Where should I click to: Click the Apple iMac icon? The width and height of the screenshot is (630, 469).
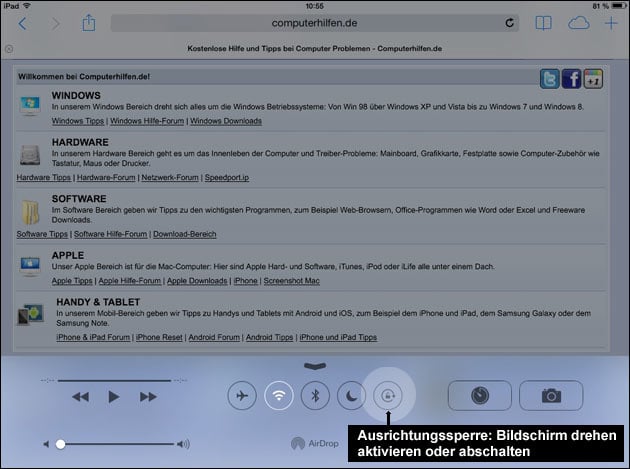tap(30, 266)
